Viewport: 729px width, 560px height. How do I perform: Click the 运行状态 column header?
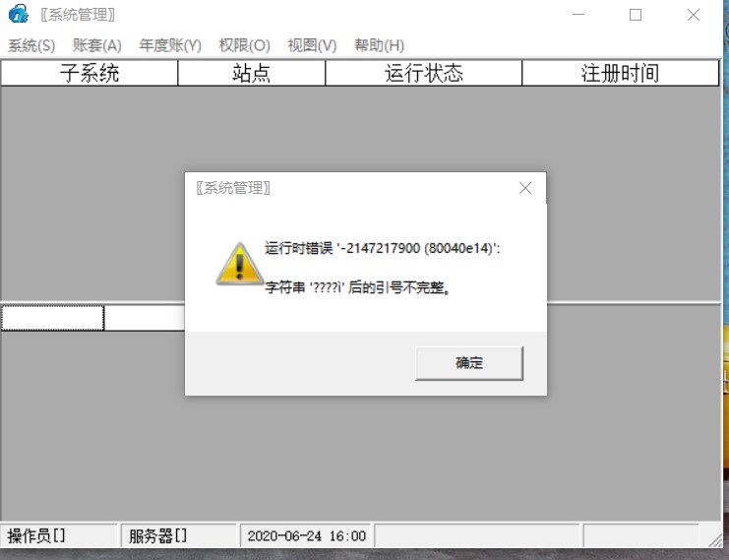tap(424, 73)
